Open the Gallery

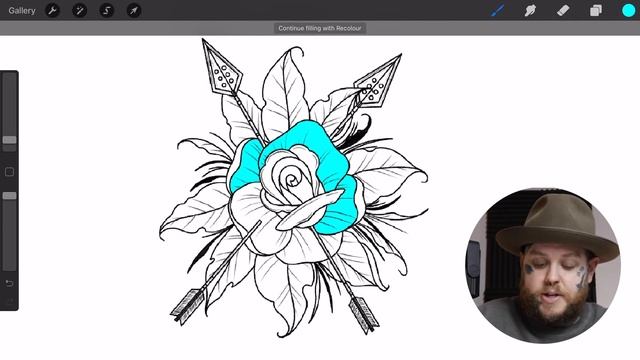(x=22, y=11)
